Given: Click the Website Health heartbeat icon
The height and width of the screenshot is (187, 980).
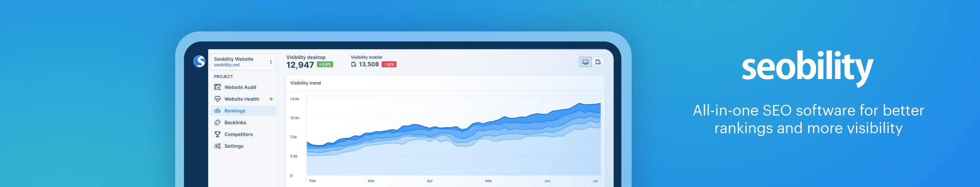Looking at the screenshot, I should tap(218, 99).
